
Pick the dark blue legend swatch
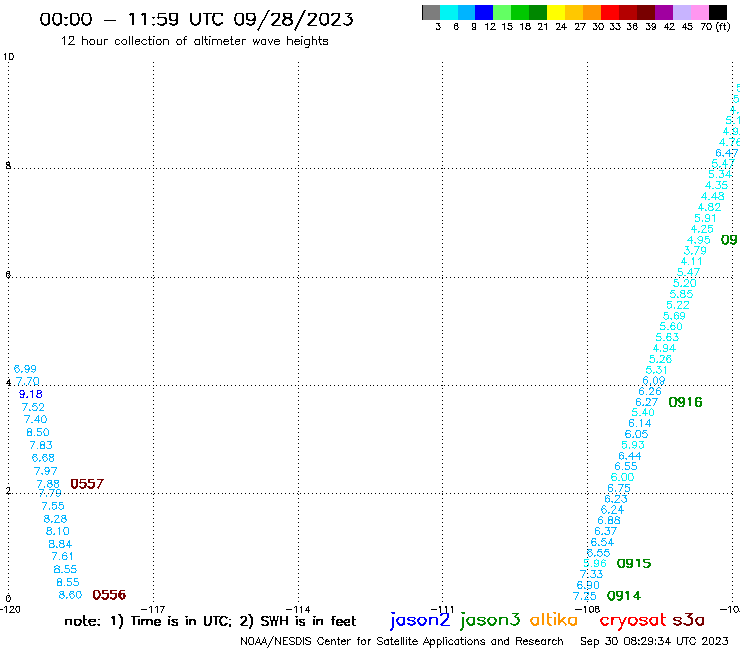[484, 13]
